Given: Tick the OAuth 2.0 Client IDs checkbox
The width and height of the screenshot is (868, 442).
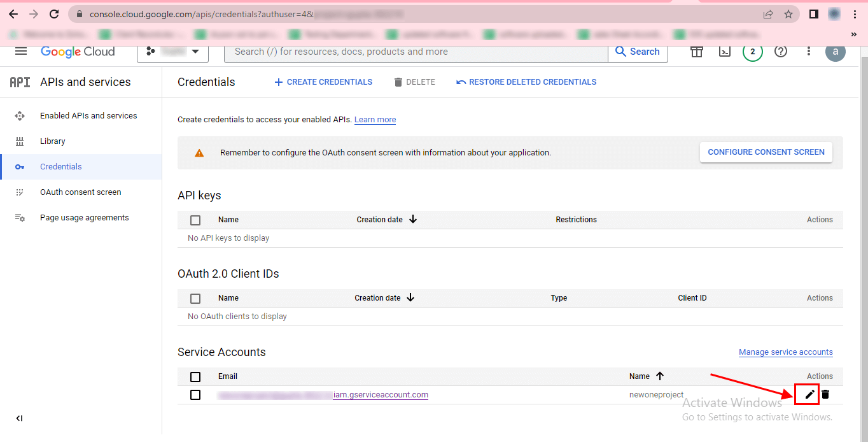Looking at the screenshot, I should pos(195,298).
